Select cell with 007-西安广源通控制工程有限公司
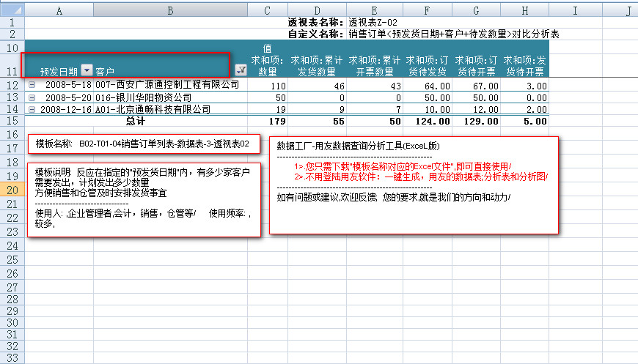Image resolution: width=638 pixels, height=364 pixels. [x=167, y=85]
